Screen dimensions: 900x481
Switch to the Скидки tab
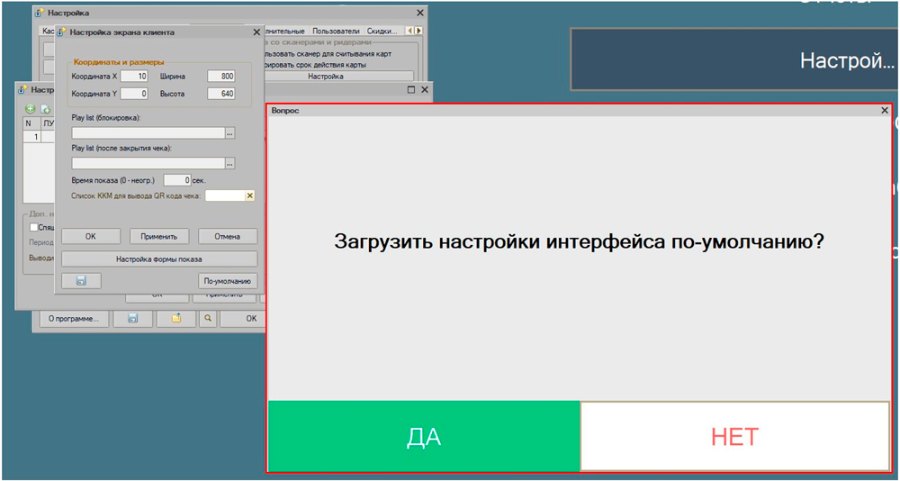point(382,31)
